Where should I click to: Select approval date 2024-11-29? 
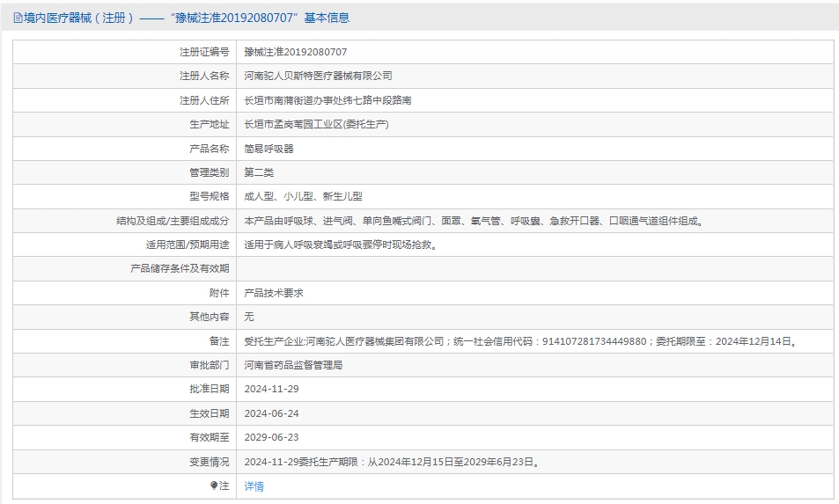[271, 389]
